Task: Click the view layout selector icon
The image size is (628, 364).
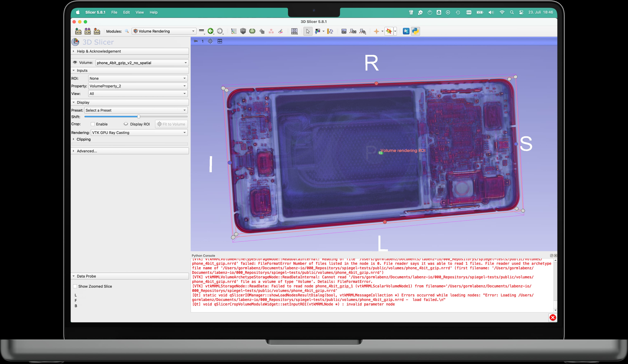Action: click(x=294, y=31)
